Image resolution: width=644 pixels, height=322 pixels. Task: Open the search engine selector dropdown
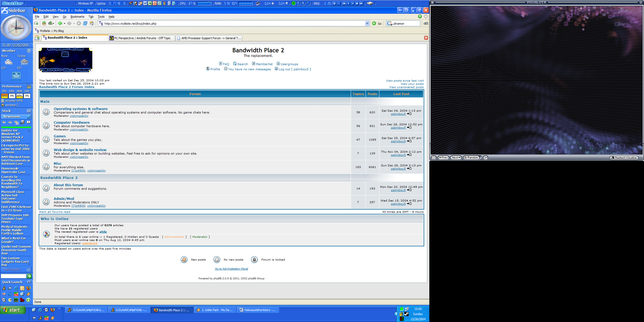pyautogui.click(x=390, y=23)
